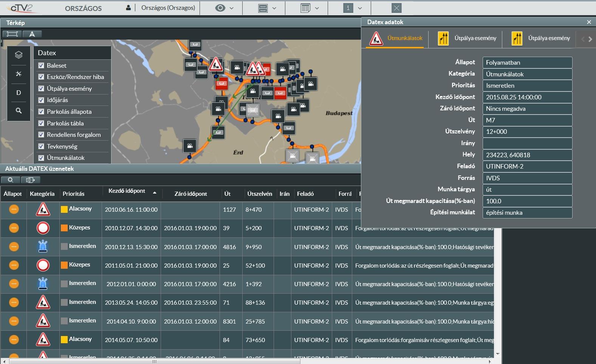Toggle the Parkolás állapota checkbox

(x=41, y=112)
